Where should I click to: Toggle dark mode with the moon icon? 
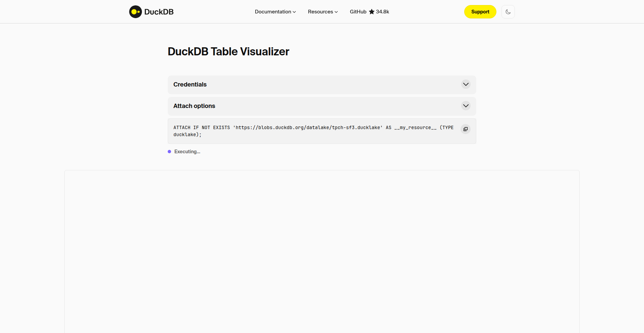point(508,11)
